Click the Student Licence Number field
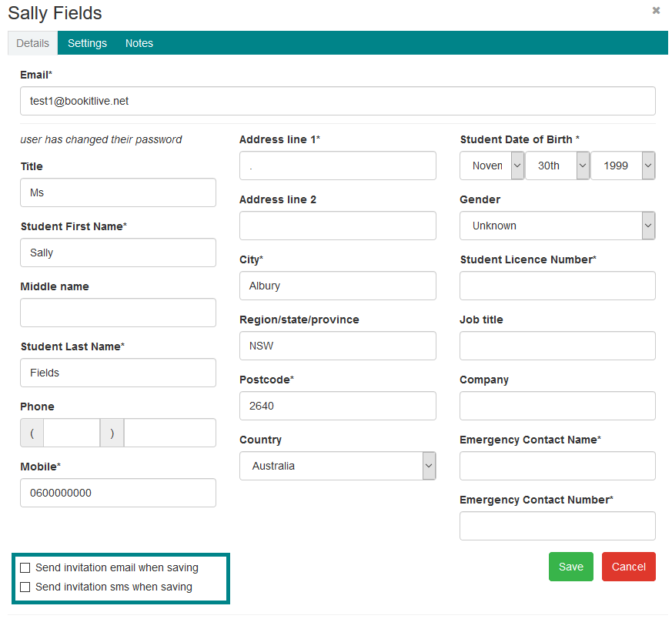Viewport: 672px width, 619px height. 557,286
